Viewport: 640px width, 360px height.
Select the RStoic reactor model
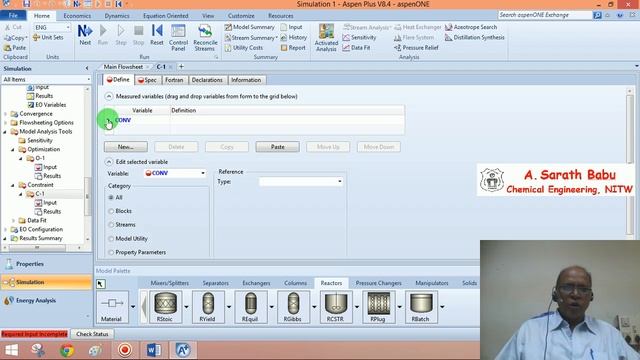click(x=165, y=307)
